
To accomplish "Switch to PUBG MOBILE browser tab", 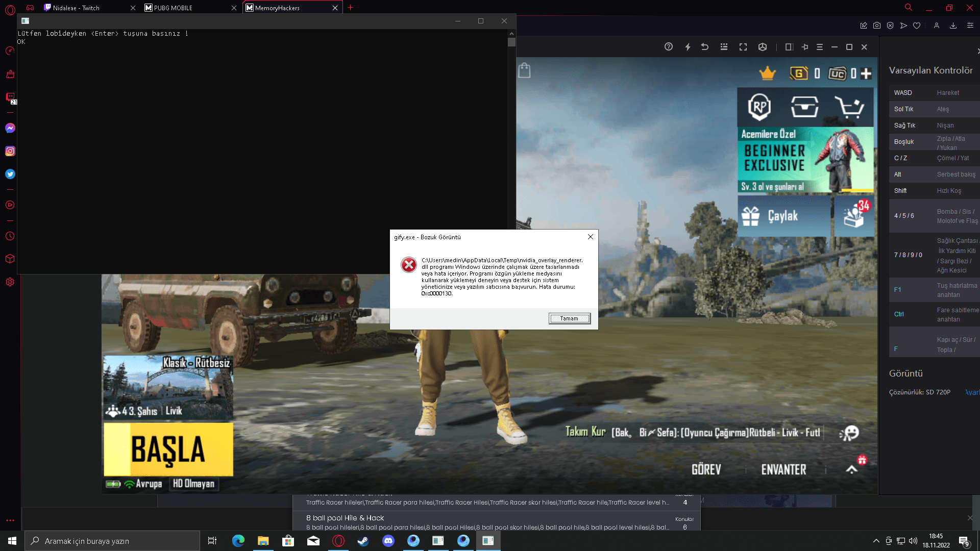I will point(191,8).
